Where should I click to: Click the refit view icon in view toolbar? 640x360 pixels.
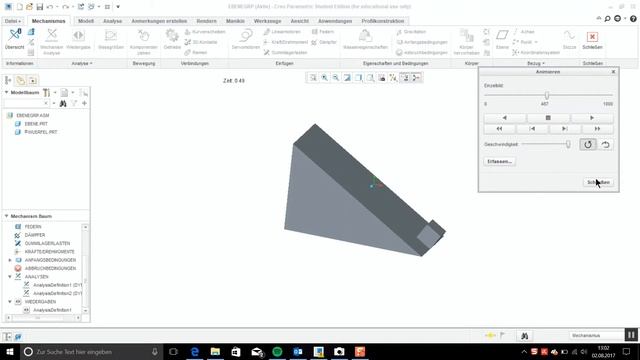(x=313, y=78)
